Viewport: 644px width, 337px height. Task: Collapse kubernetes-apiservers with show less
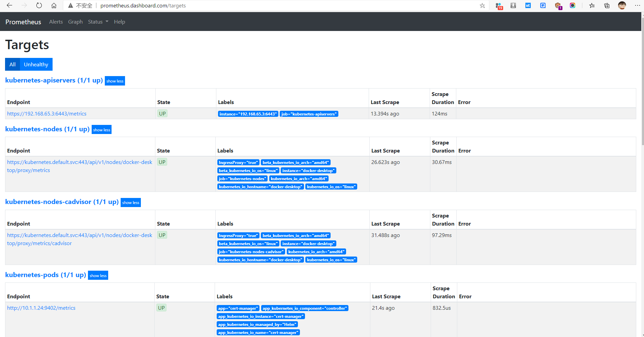(115, 81)
